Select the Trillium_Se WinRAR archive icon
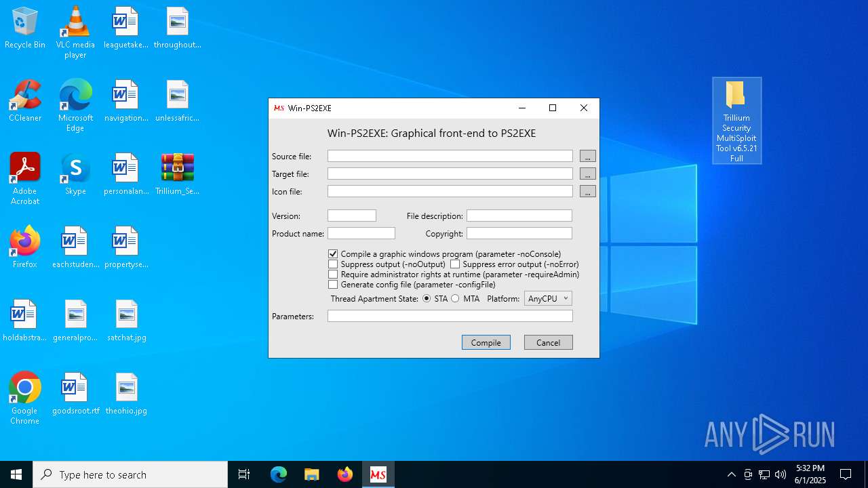868x488 pixels. click(x=177, y=175)
